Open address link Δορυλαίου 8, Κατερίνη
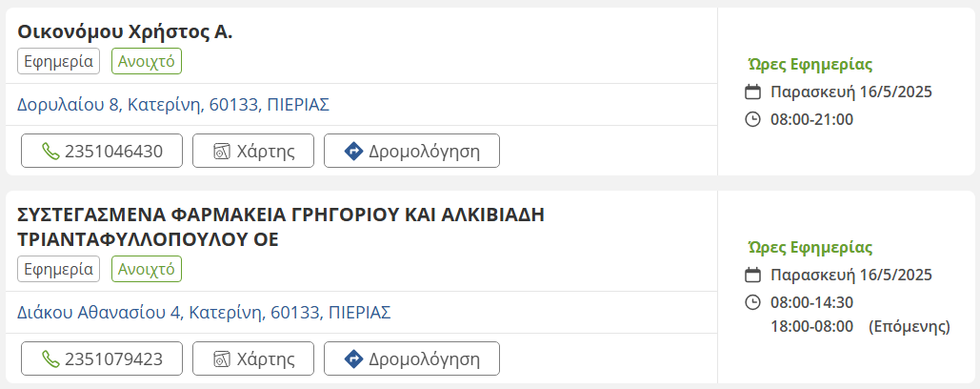This screenshot has height=389, width=980. click(x=173, y=104)
